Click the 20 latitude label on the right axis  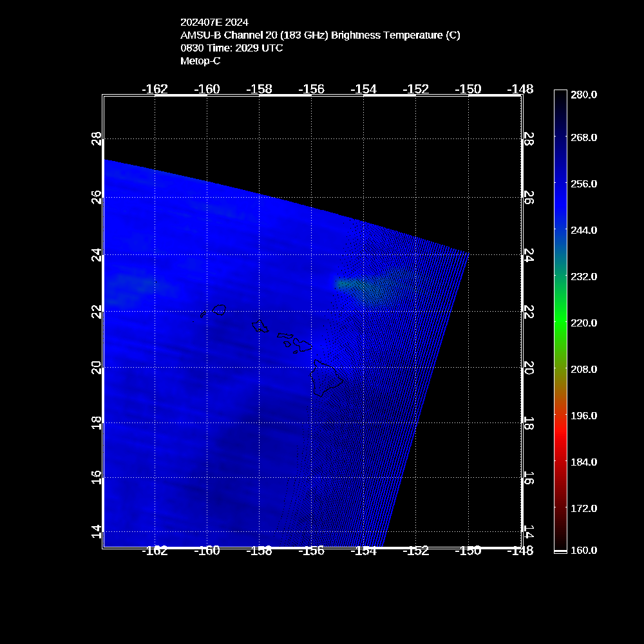528,367
